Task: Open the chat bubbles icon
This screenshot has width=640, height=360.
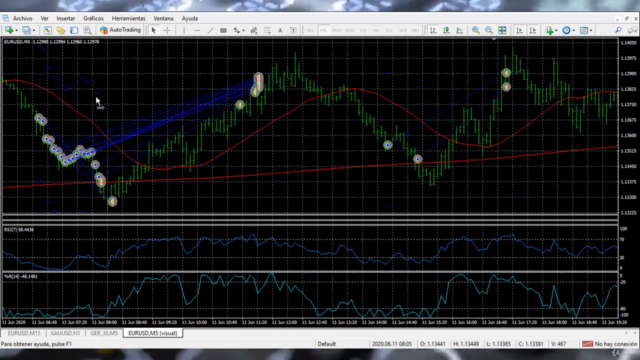Action: point(632,30)
